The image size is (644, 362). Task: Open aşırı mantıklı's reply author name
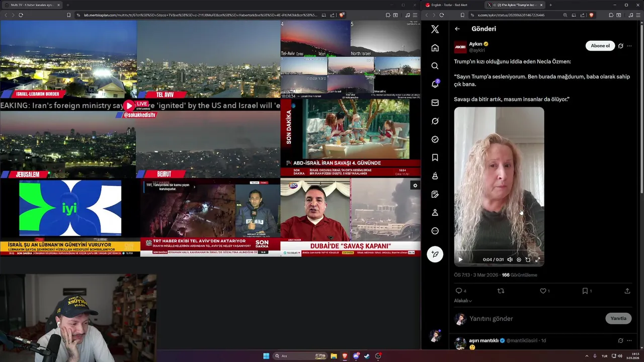(x=484, y=340)
